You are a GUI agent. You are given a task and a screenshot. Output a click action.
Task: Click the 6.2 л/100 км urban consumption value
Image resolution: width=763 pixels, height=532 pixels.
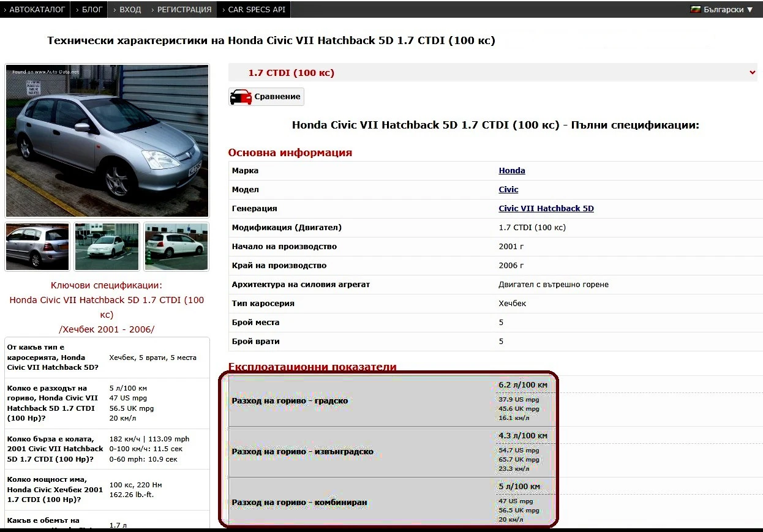[523, 385]
